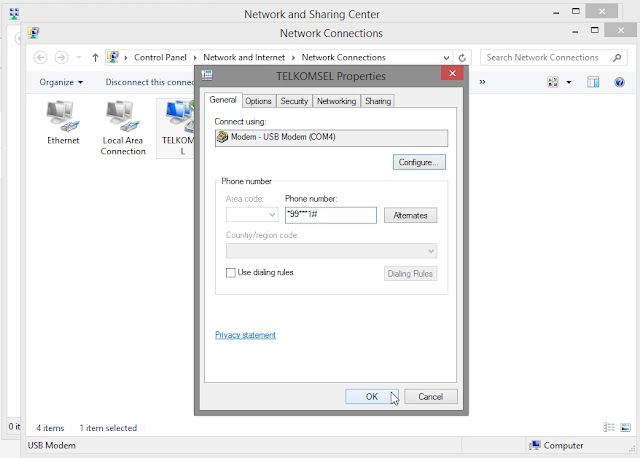Click Control Panel in the breadcrumb
The height and width of the screenshot is (458, 640).
160,58
